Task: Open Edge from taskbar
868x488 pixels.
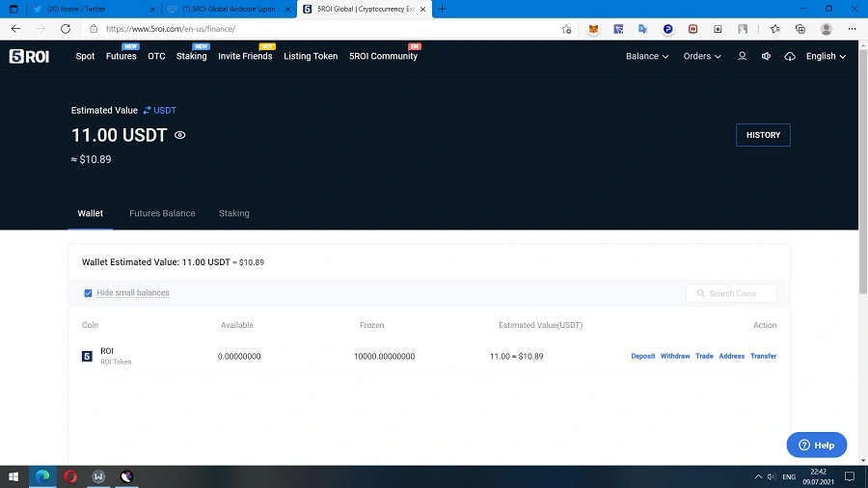Action: point(42,476)
